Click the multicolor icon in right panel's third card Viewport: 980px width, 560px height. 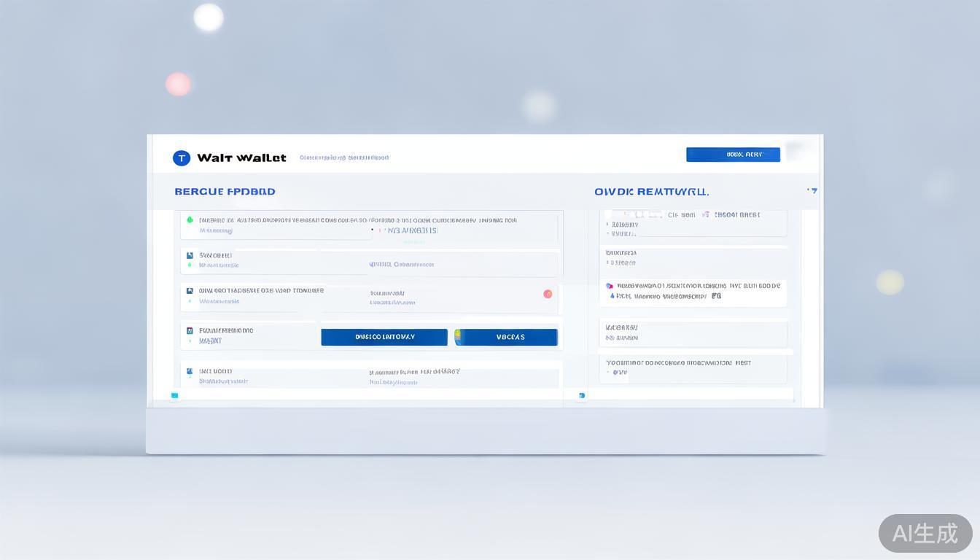point(610,287)
